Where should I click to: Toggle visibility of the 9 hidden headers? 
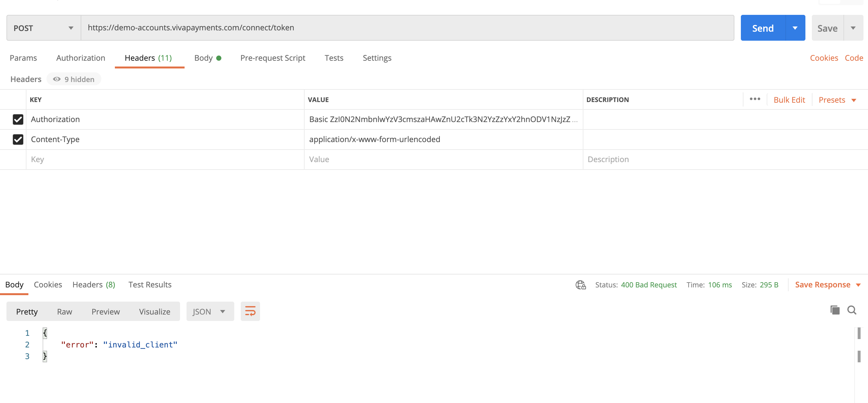[74, 79]
